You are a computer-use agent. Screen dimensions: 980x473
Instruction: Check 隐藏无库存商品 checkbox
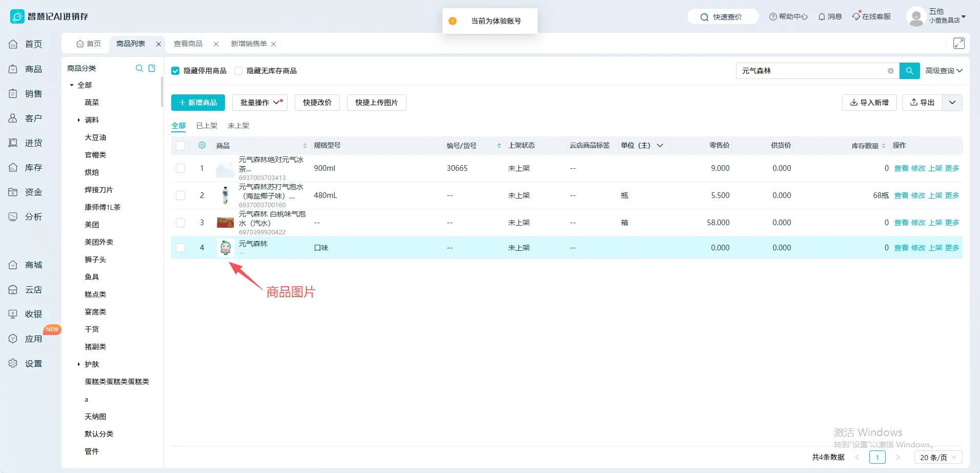tap(238, 71)
